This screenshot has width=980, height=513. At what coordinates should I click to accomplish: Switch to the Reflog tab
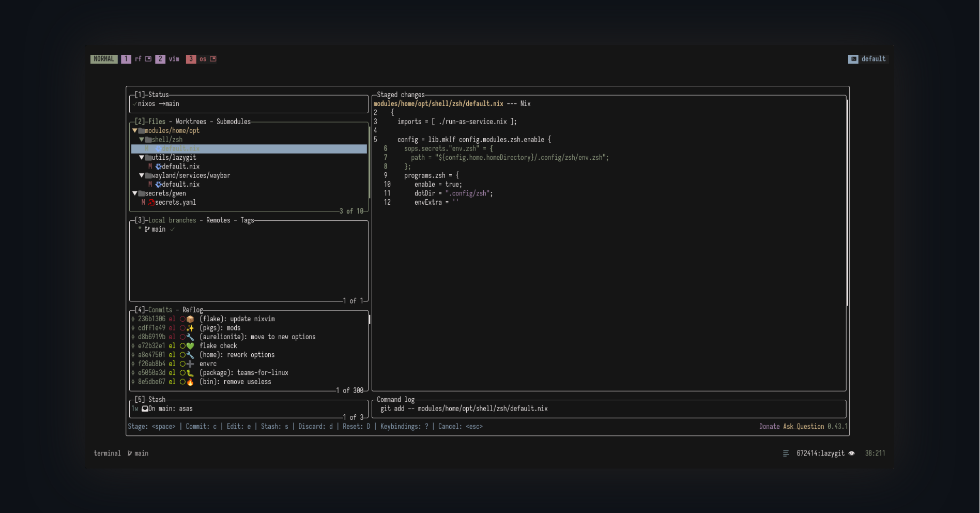(x=193, y=310)
